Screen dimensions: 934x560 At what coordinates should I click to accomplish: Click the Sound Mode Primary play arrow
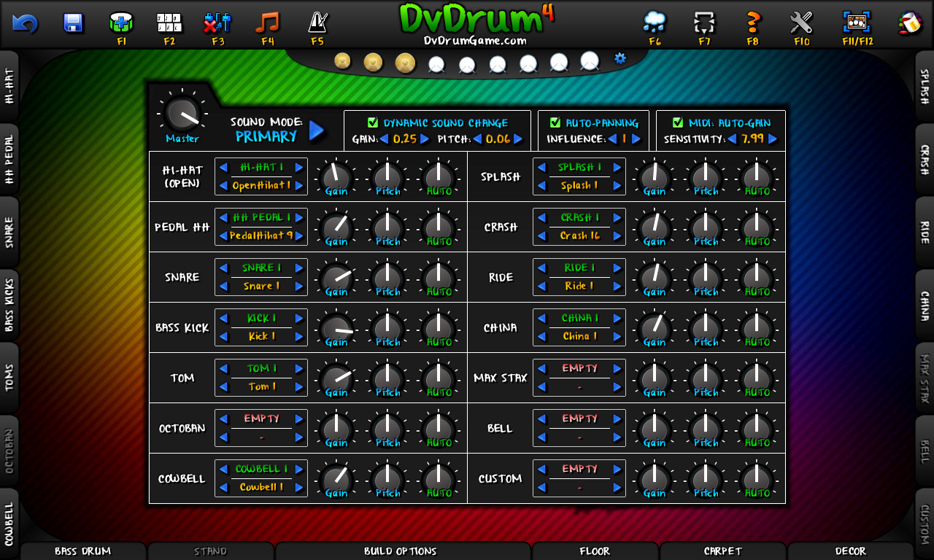[x=317, y=131]
